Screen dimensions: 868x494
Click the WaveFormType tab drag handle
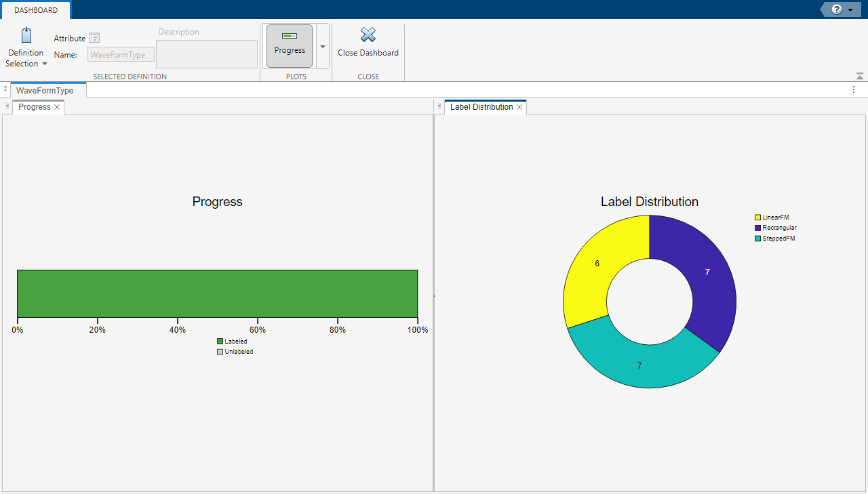[5, 89]
